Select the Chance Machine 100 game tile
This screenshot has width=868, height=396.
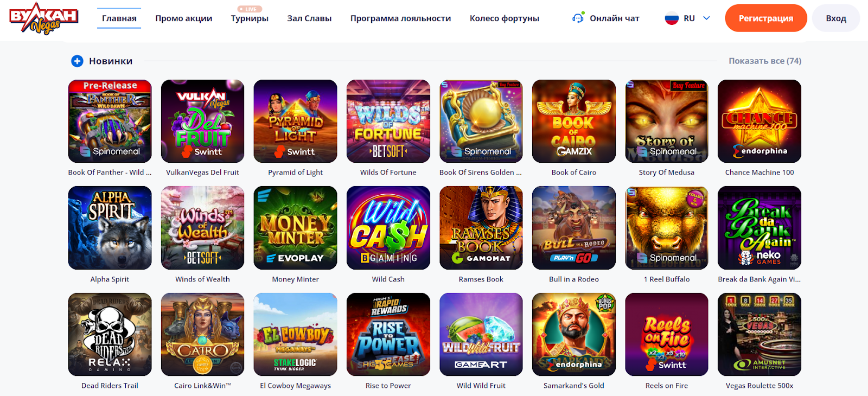pyautogui.click(x=759, y=121)
